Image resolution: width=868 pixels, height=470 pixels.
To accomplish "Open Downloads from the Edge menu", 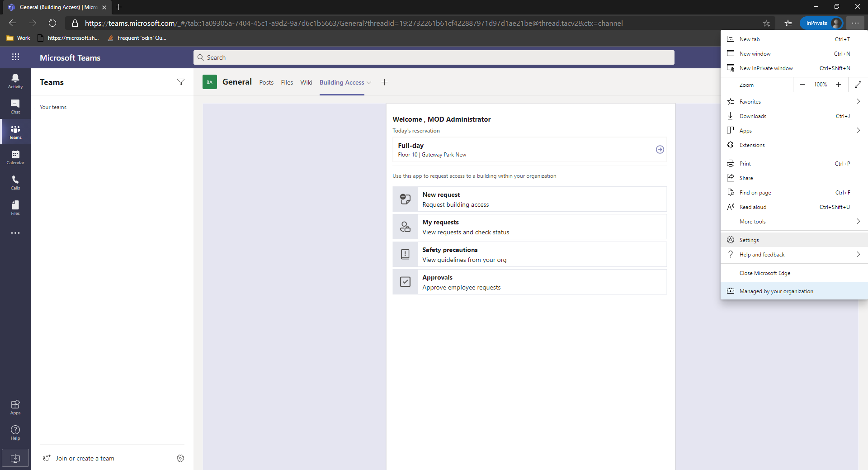I will pos(794,116).
